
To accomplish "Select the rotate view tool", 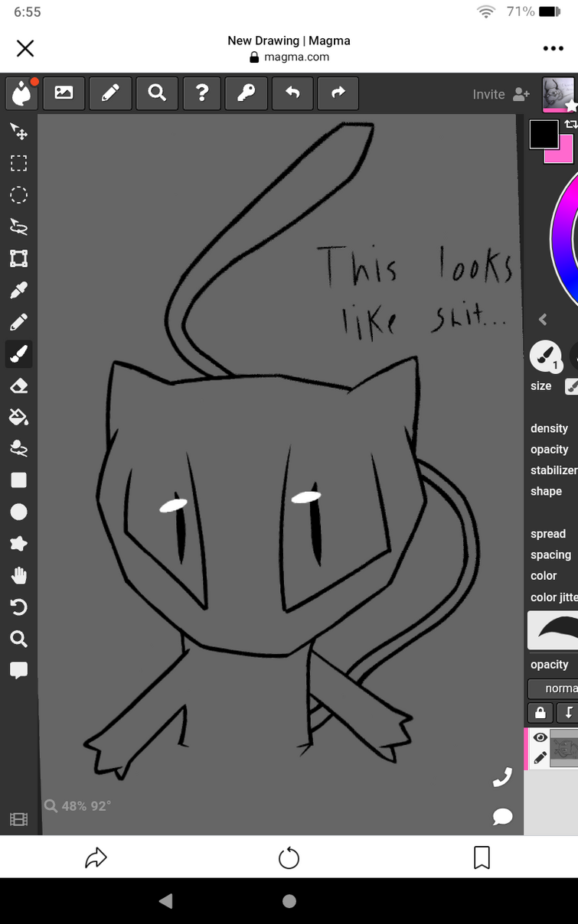I will pyautogui.click(x=18, y=607).
